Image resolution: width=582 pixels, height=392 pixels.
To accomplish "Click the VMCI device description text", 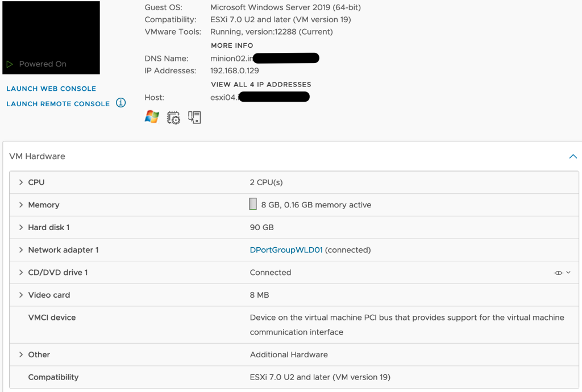I will [x=407, y=325].
